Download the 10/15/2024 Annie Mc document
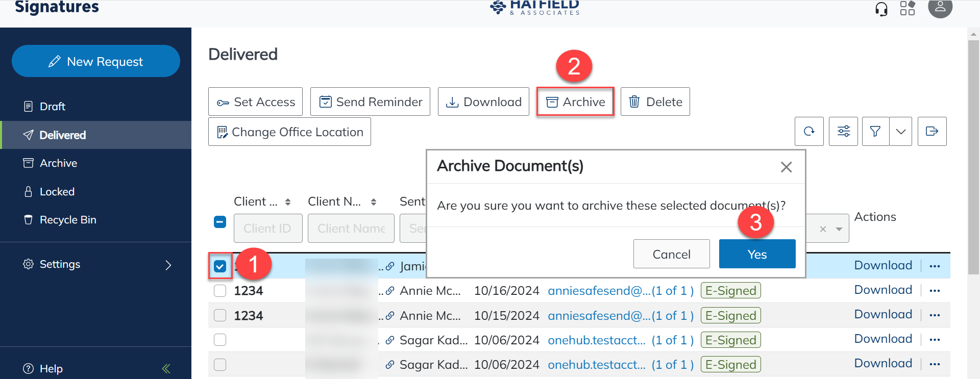The width and height of the screenshot is (980, 379). tap(883, 314)
